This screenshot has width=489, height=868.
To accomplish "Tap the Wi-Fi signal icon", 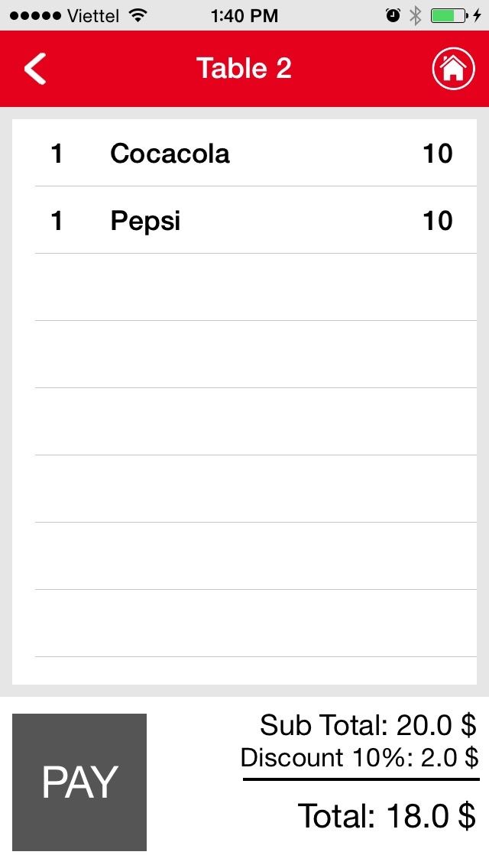I will click(138, 15).
